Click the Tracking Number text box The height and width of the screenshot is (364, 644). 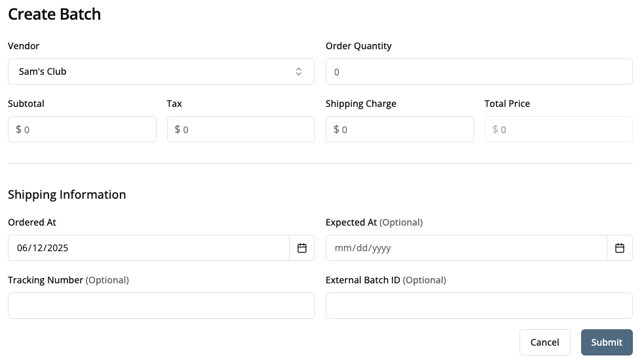[161, 306]
